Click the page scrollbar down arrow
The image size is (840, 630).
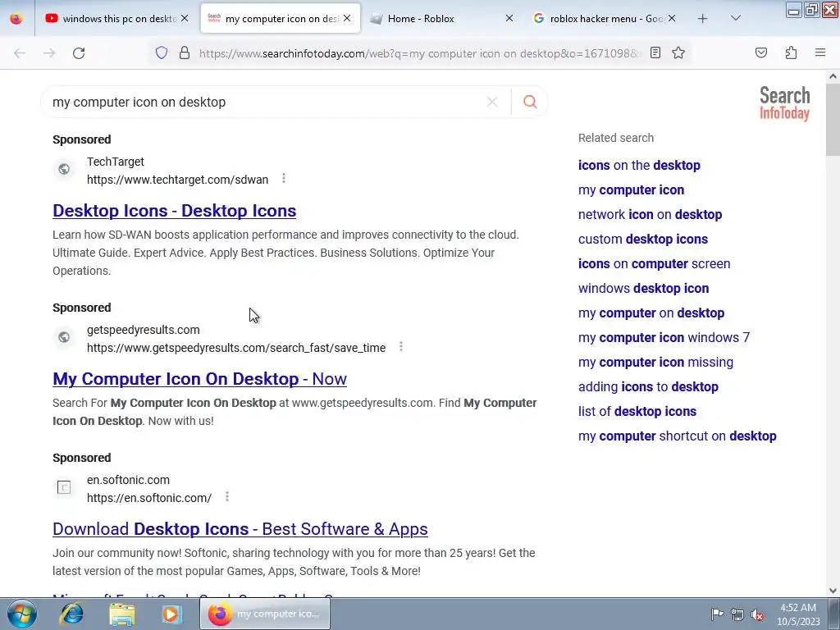pos(833,591)
